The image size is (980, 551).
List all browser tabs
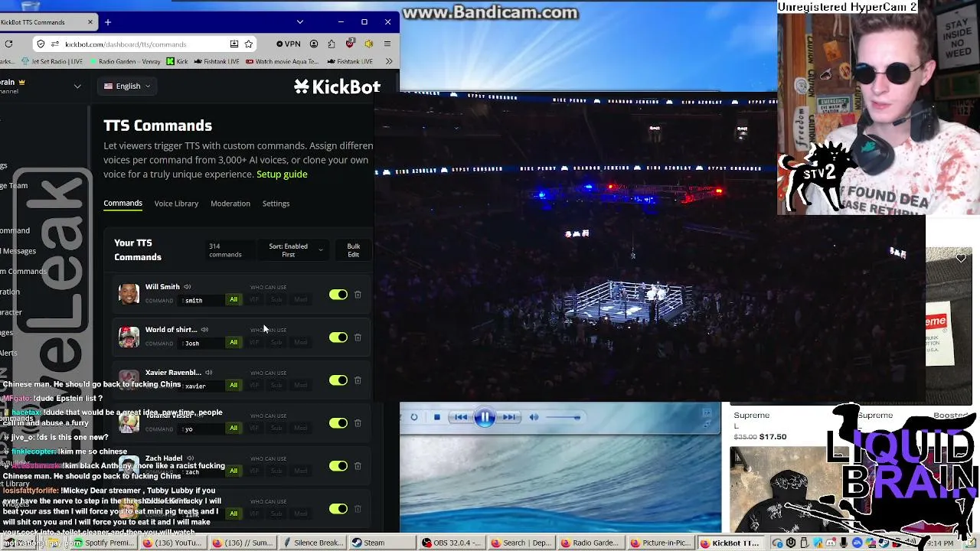(x=299, y=22)
